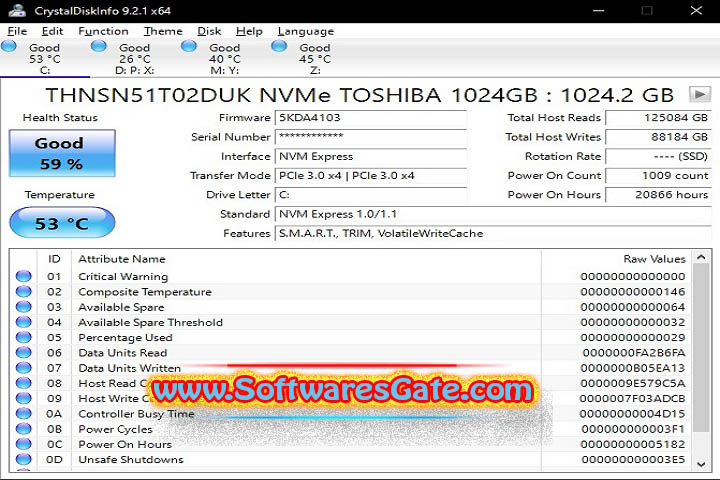Image resolution: width=720 pixels, height=480 pixels.
Task: Click the status orb for Z: drive
Action: 279,46
